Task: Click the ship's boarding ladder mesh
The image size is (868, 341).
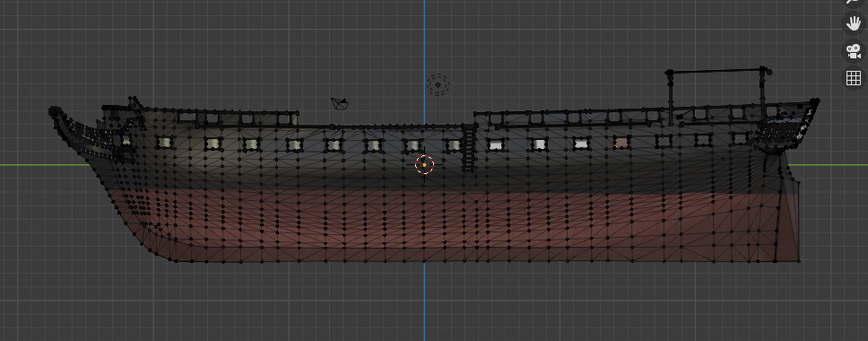Action: click(468, 148)
